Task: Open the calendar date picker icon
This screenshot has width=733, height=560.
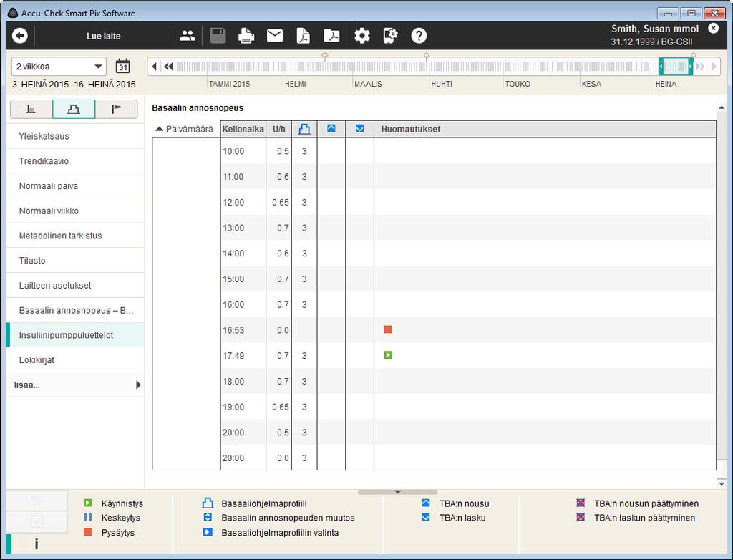Action: pyautogui.click(x=123, y=66)
